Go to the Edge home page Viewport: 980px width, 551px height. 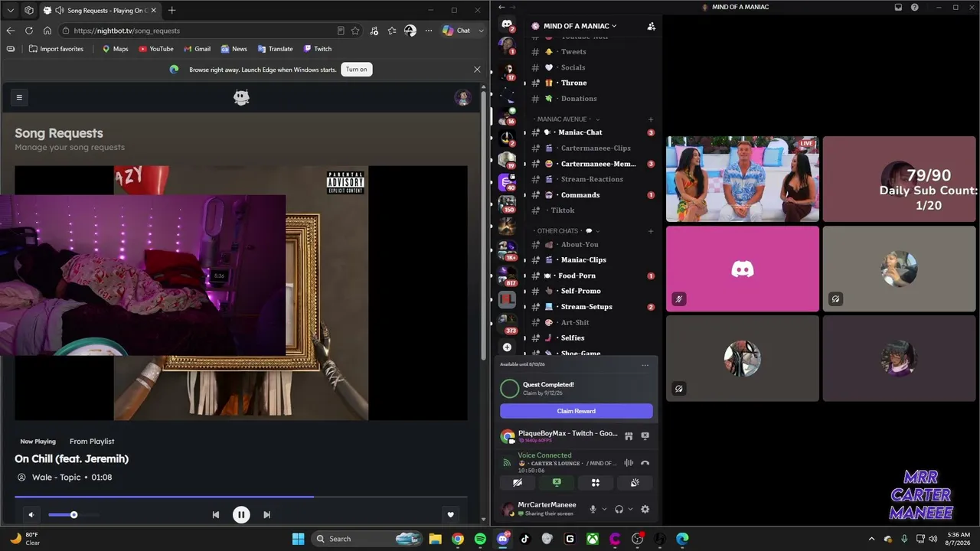coord(47,31)
